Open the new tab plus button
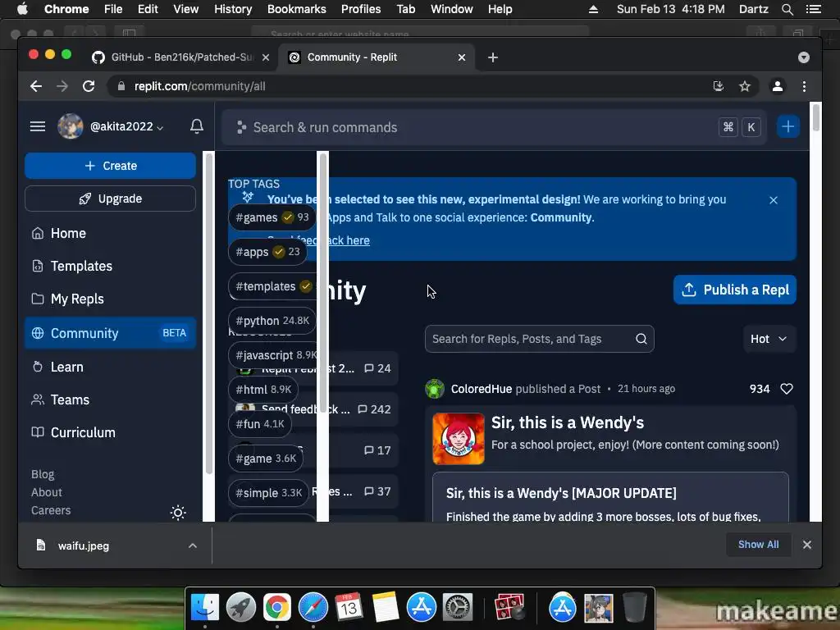The width and height of the screenshot is (840, 630). point(493,57)
